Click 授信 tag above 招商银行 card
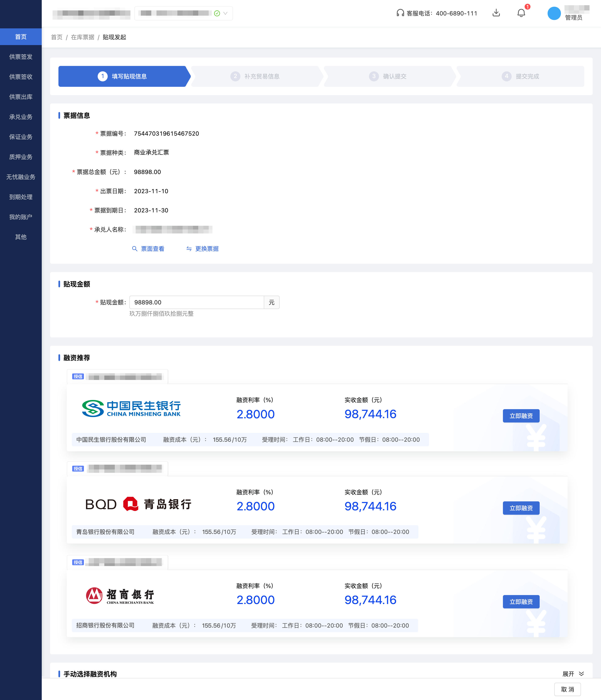The height and width of the screenshot is (700, 601). [78, 562]
